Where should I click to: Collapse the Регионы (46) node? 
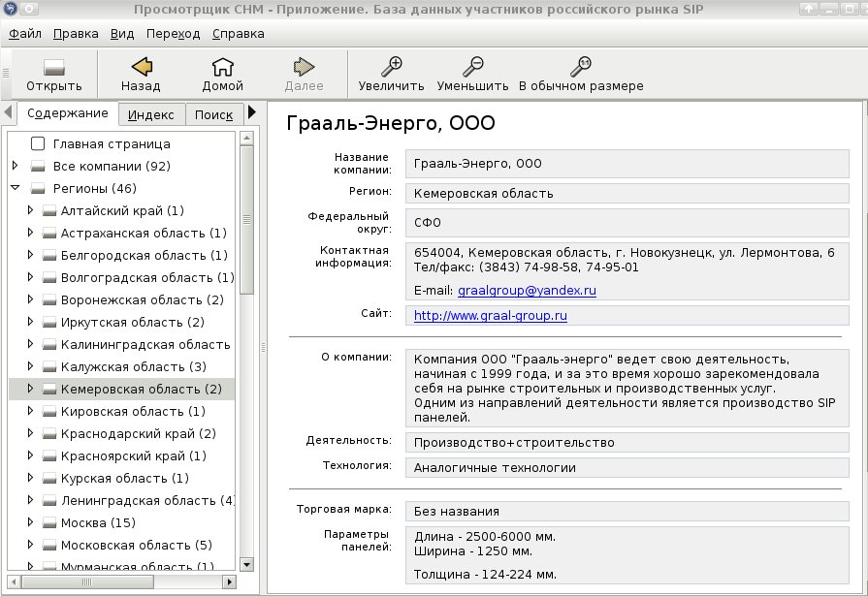click(x=16, y=188)
